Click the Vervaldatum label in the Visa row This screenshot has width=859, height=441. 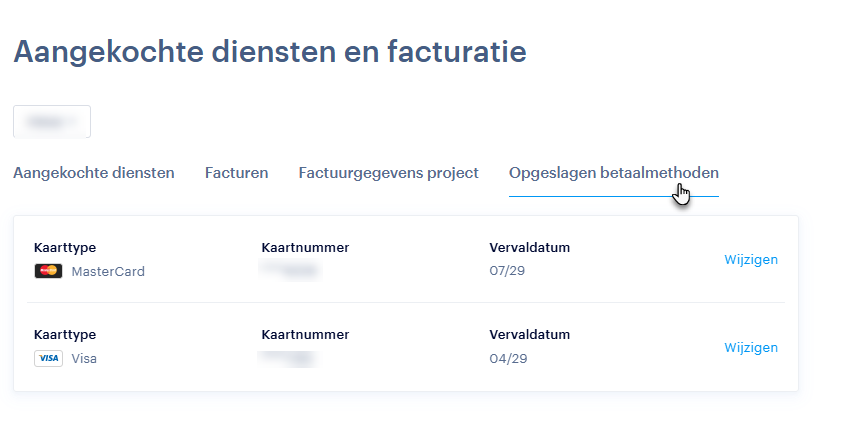[529, 335]
